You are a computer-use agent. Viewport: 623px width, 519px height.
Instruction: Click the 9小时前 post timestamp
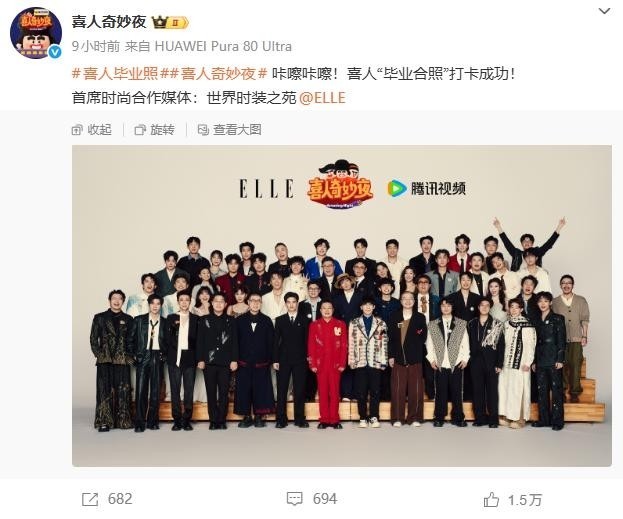click(96, 46)
